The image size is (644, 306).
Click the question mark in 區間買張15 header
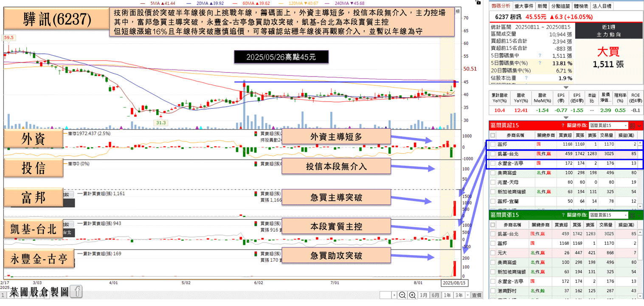(x=563, y=215)
